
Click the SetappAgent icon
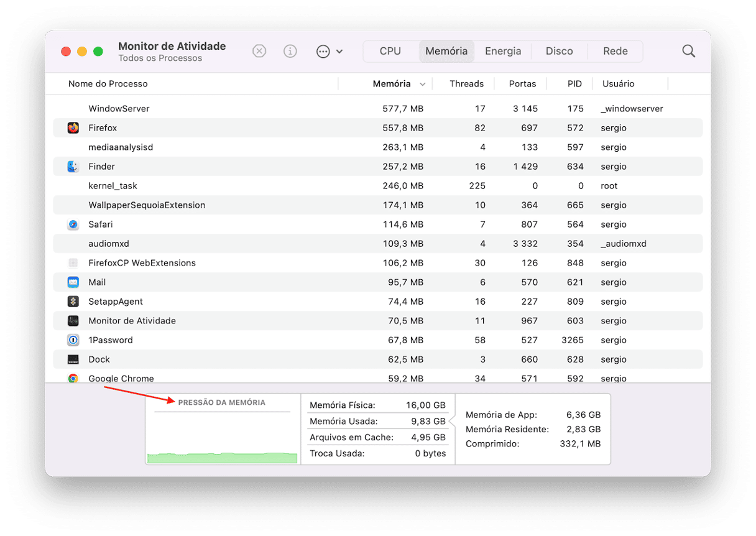(73, 302)
